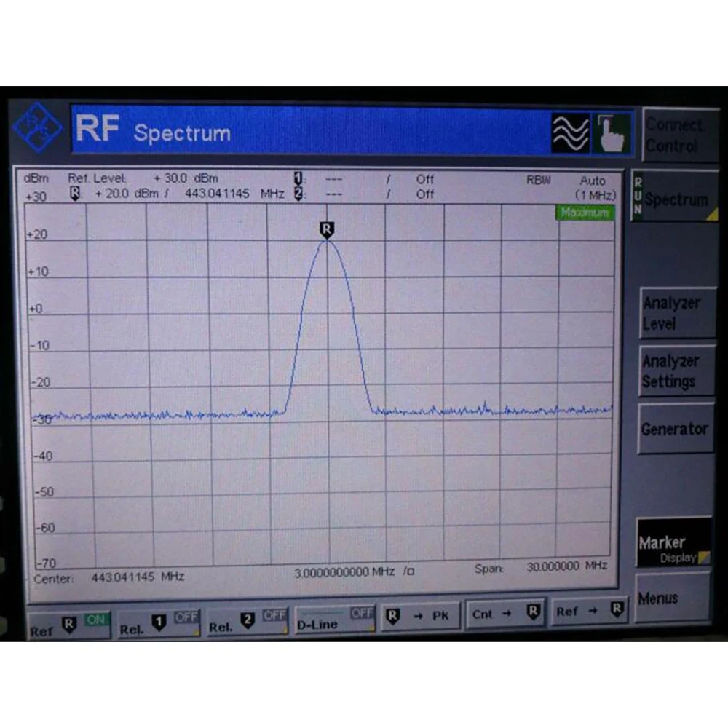Viewport: 728px width, 728px height.
Task: Click the marker 2 Off status text
Action: click(x=425, y=194)
